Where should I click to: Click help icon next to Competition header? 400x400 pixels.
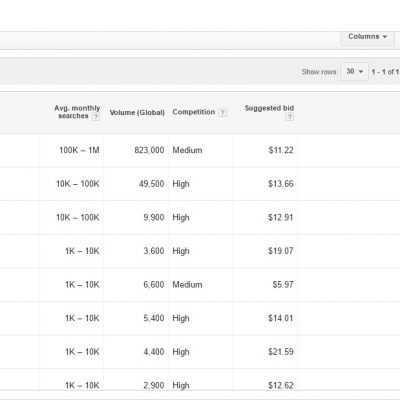pos(222,113)
